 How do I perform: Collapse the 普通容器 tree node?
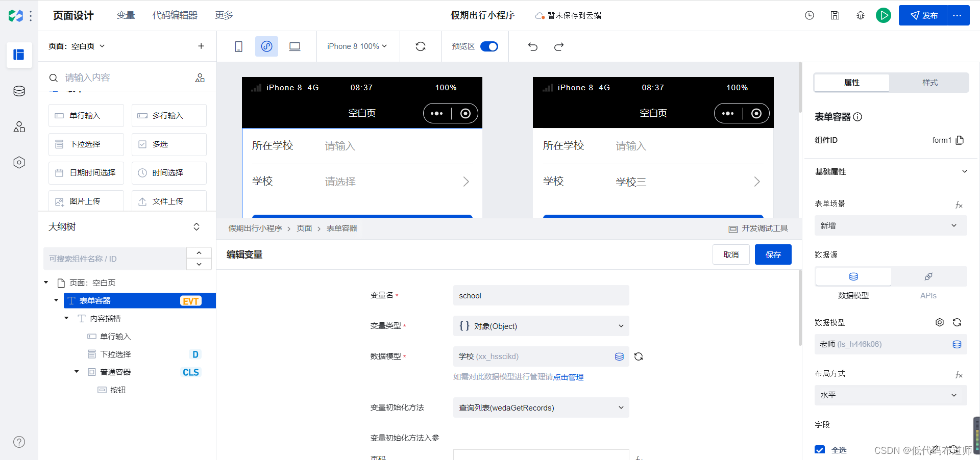coord(77,372)
